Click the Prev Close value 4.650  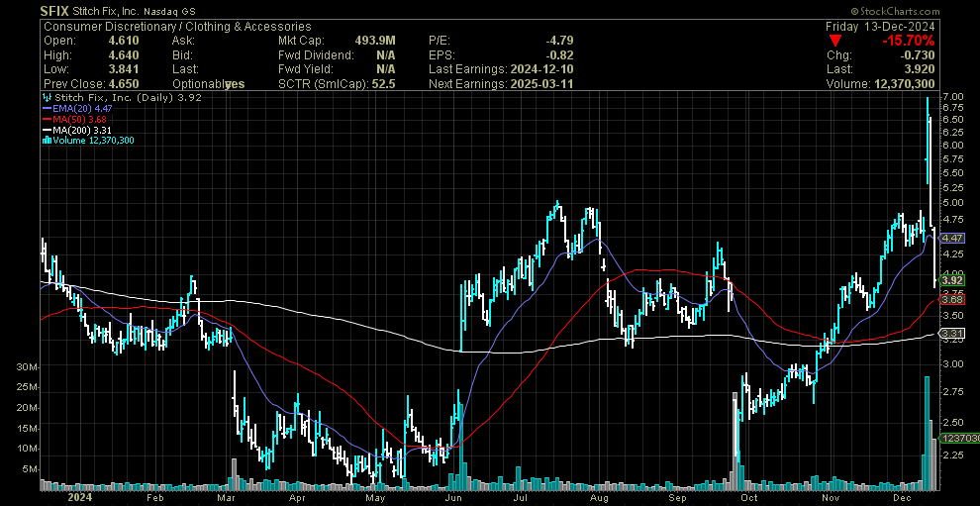125,84
